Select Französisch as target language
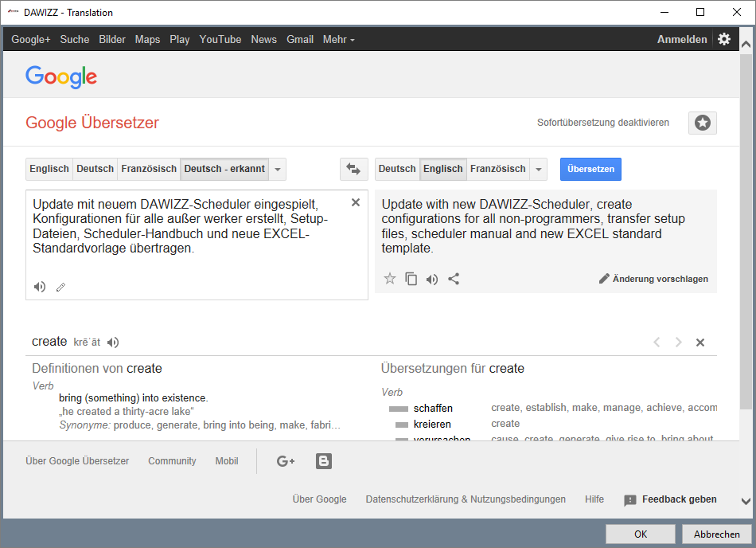 498,170
